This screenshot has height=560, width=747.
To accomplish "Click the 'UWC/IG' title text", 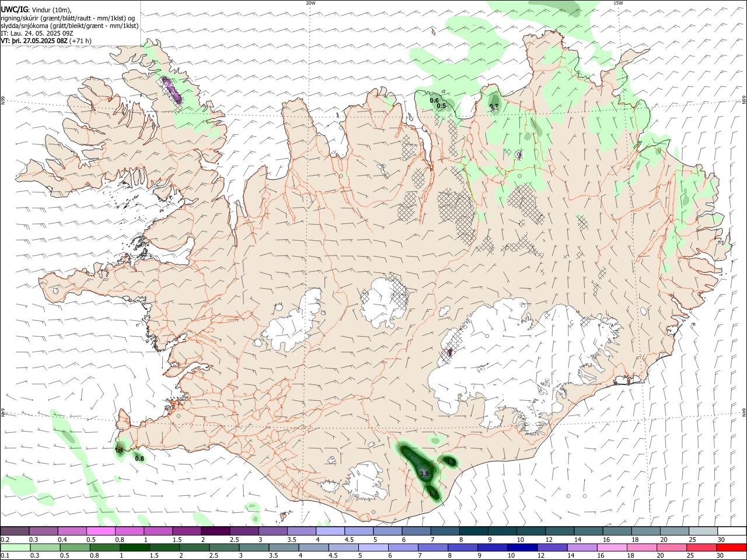I will pyautogui.click(x=14, y=9).
